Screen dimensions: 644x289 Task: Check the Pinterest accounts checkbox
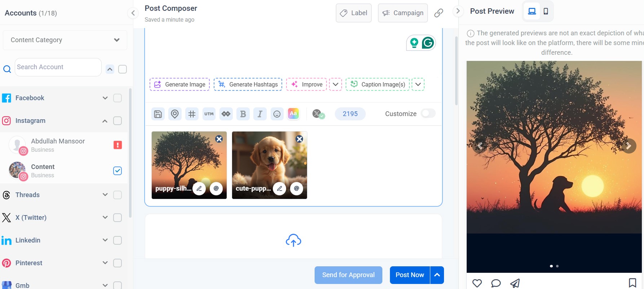click(x=117, y=263)
